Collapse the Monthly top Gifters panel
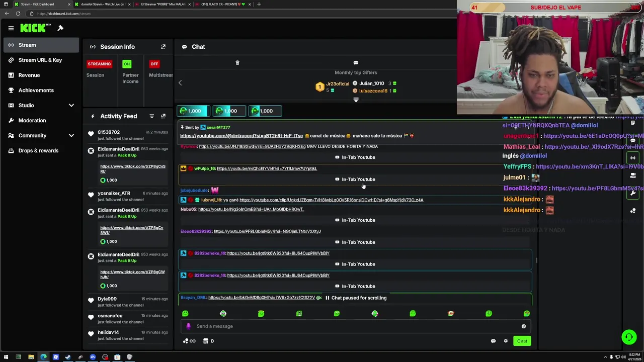The image size is (644, 362). pyautogui.click(x=356, y=100)
